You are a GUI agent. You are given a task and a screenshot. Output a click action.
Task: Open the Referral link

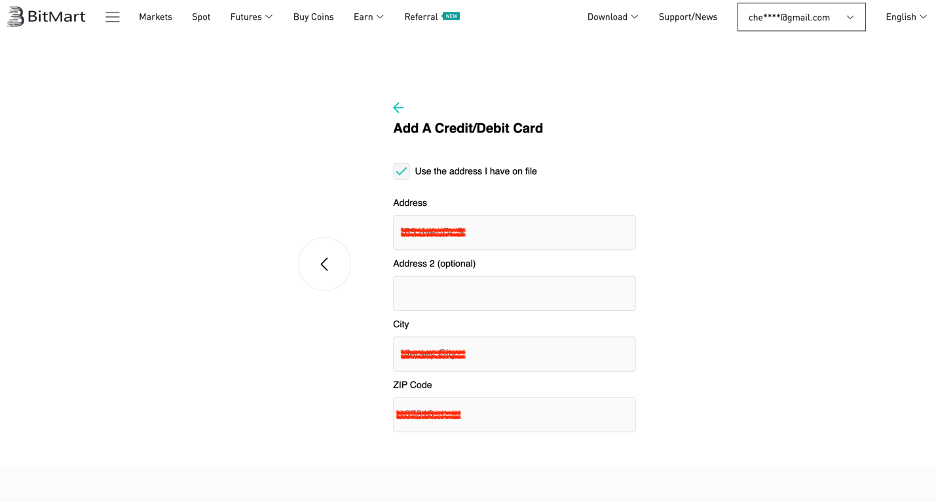click(x=421, y=17)
